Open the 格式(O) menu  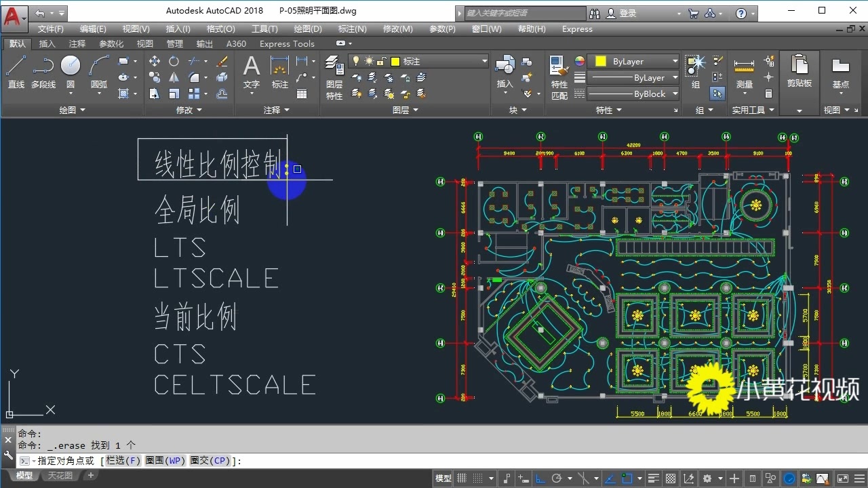point(220,29)
